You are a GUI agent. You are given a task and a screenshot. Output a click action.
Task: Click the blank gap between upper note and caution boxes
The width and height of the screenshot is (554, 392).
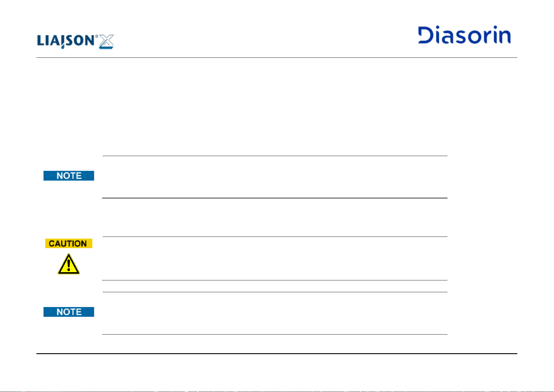tap(275, 217)
